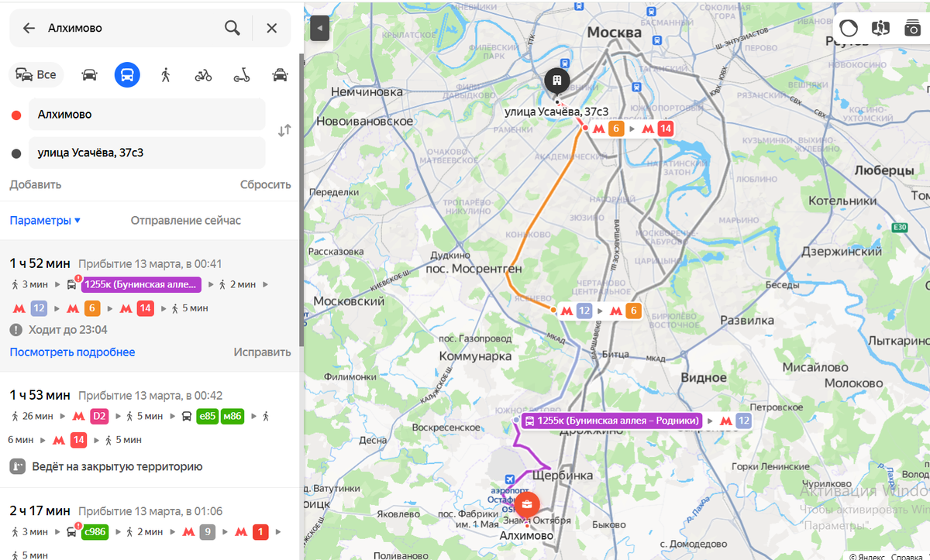
Task: Switch to the taxi route mode
Action: click(280, 75)
